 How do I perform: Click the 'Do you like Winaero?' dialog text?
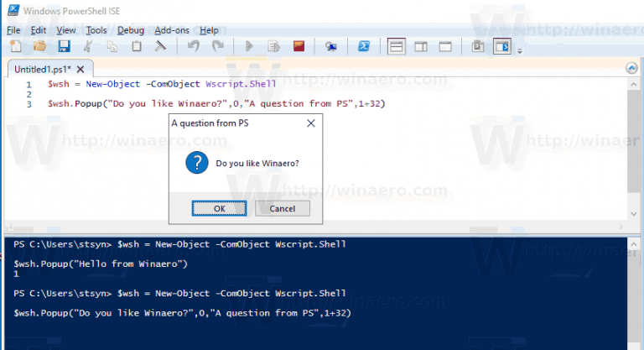257,164
